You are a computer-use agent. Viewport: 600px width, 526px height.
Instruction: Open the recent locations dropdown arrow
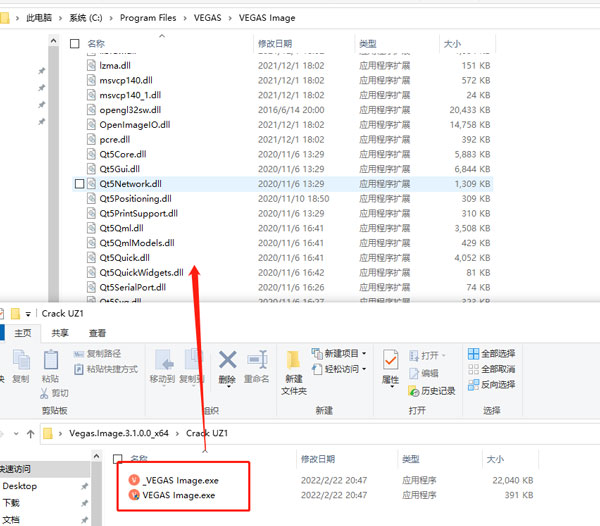pos(16,433)
